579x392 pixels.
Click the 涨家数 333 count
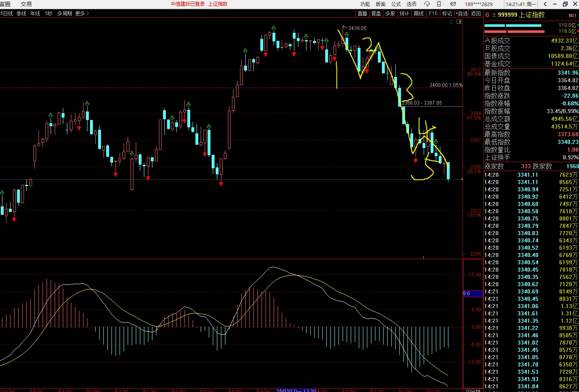[526, 167]
